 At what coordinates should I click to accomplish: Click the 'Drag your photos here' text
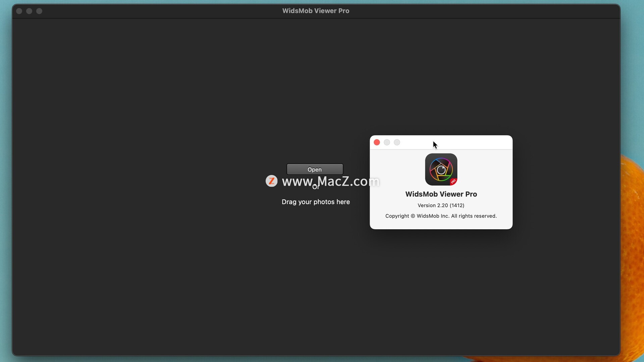316,202
